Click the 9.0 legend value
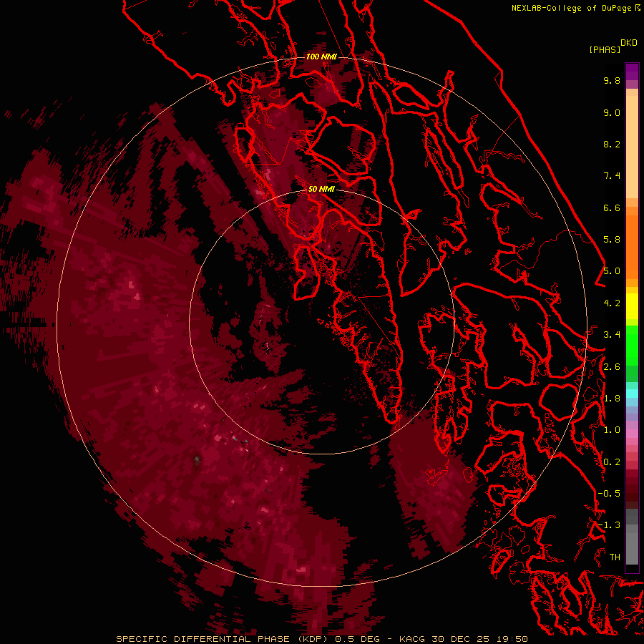The height and width of the screenshot is (644, 644). pyautogui.click(x=612, y=112)
